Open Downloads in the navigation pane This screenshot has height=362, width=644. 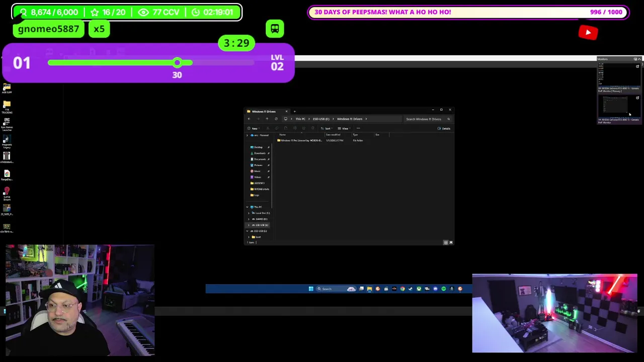260,153
